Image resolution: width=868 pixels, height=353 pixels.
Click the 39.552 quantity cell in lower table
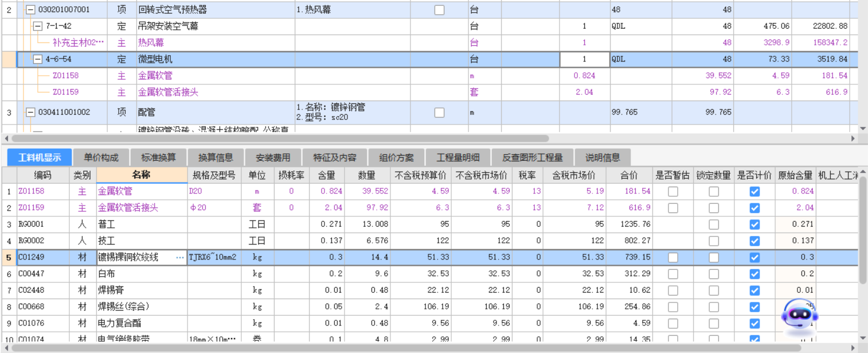(367, 192)
